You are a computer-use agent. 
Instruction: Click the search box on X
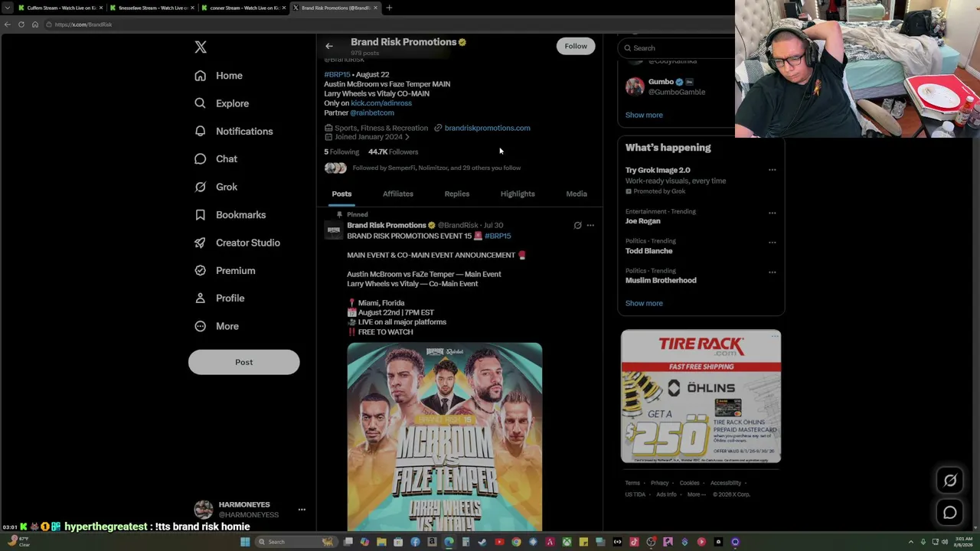coord(678,48)
